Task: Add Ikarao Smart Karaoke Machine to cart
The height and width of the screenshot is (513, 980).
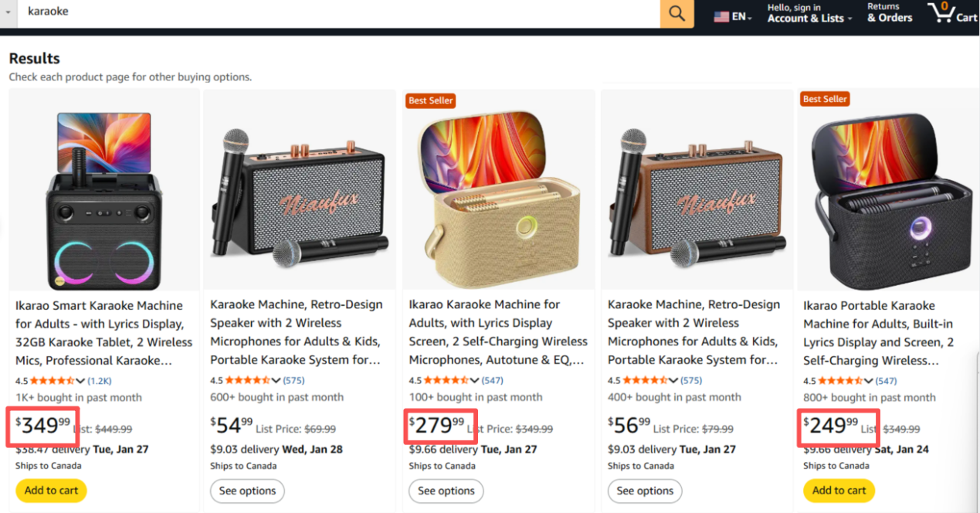Action: 51,490
